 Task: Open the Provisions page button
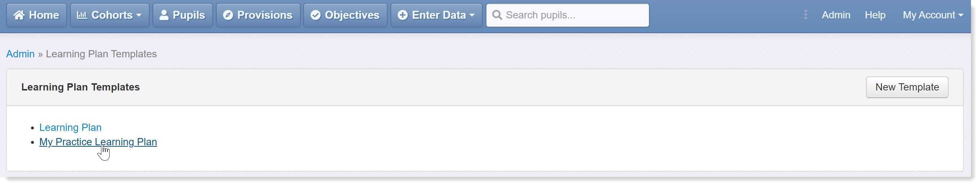(x=258, y=15)
